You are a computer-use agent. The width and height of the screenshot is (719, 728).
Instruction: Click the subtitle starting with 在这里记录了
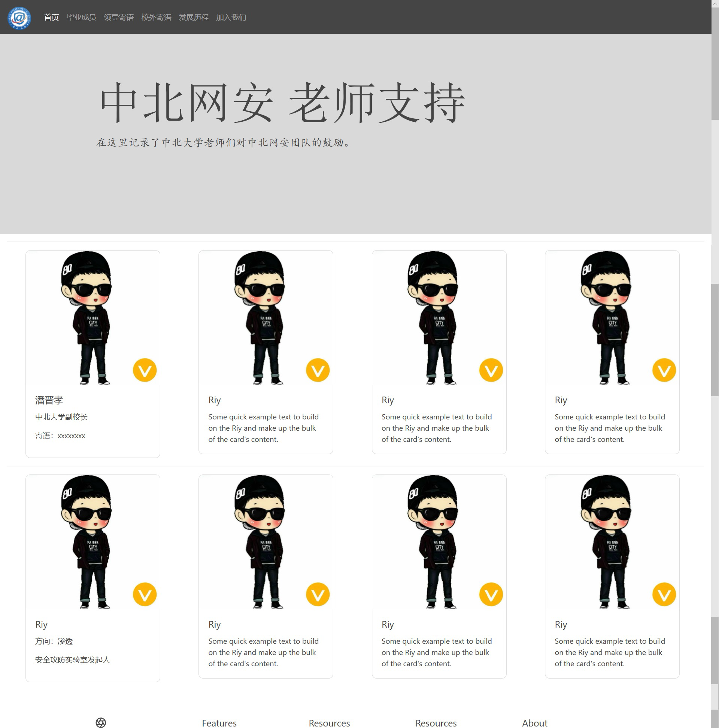[224, 142]
